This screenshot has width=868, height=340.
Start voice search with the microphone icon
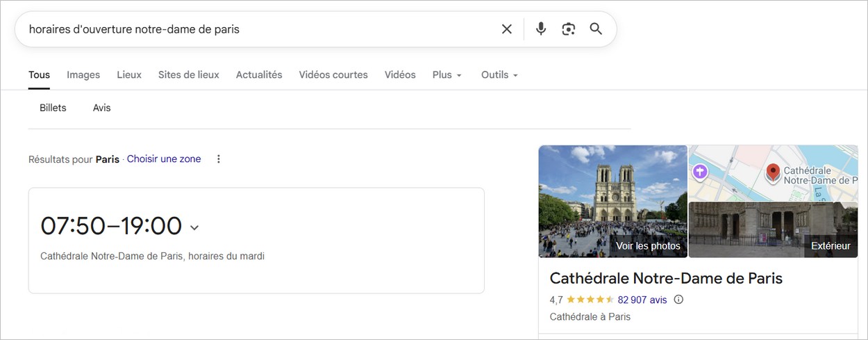pos(541,29)
